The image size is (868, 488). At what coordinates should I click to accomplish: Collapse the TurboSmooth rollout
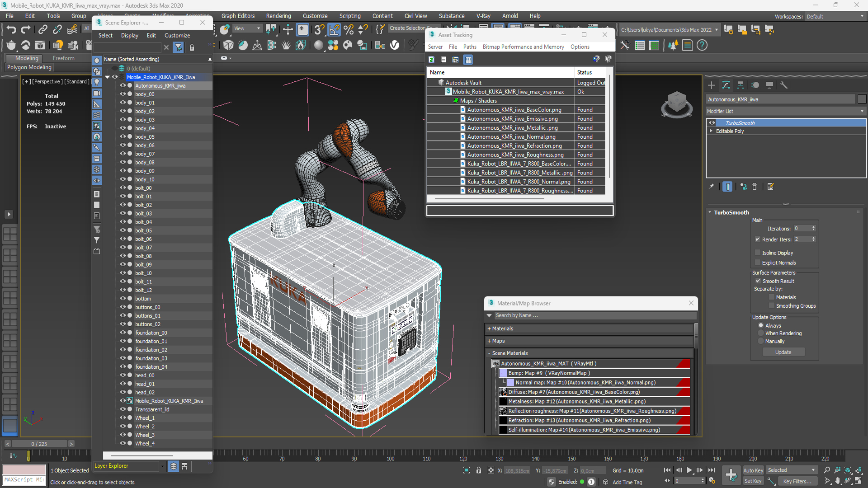pos(710,212)
